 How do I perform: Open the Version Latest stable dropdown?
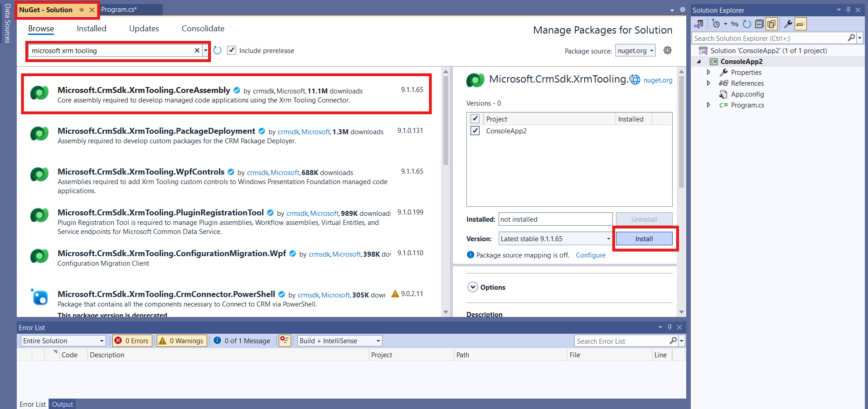click(x=555, y=239)
